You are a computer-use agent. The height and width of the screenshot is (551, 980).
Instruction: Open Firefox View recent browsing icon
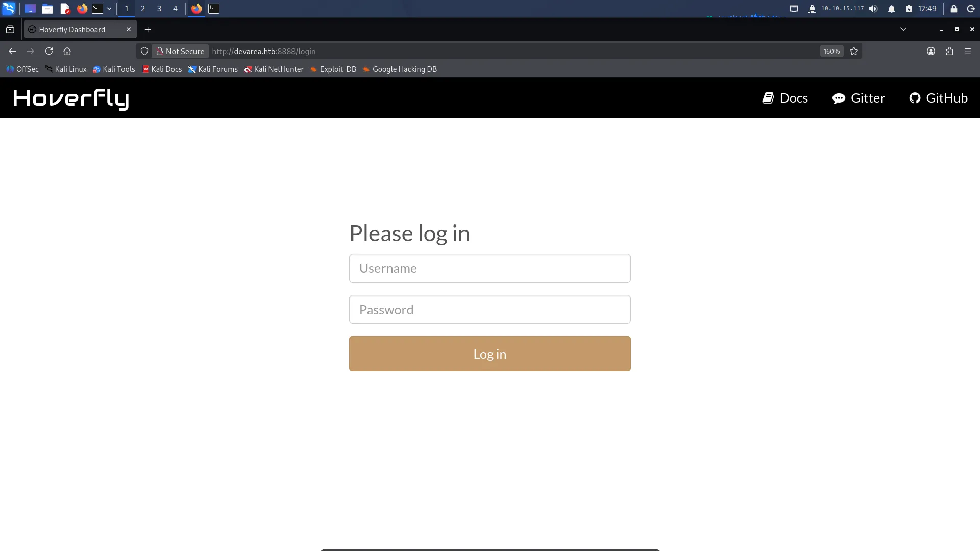coord(10,29)
